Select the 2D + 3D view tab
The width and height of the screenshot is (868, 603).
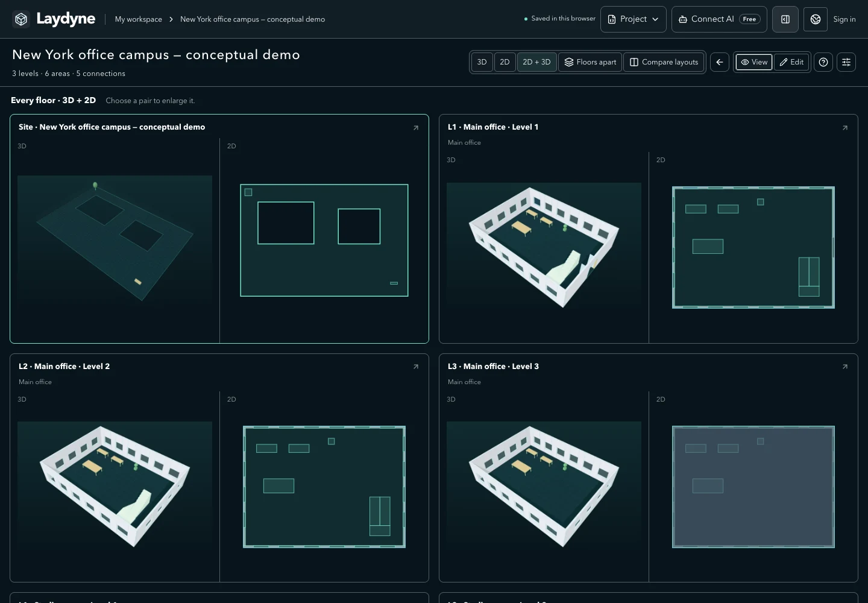pos(537,62)
